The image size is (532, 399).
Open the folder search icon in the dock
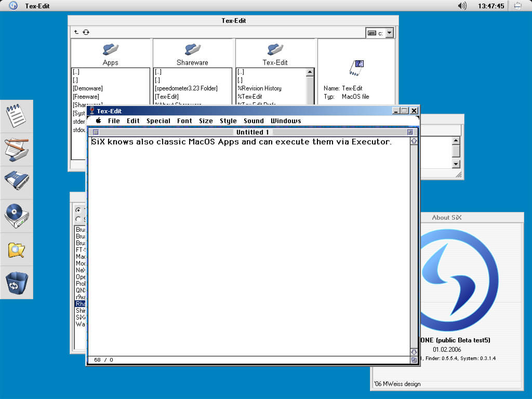click(16, 250)
